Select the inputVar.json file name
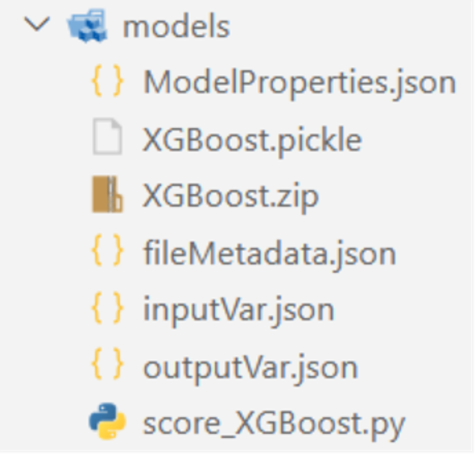 [x=239, y=310]
